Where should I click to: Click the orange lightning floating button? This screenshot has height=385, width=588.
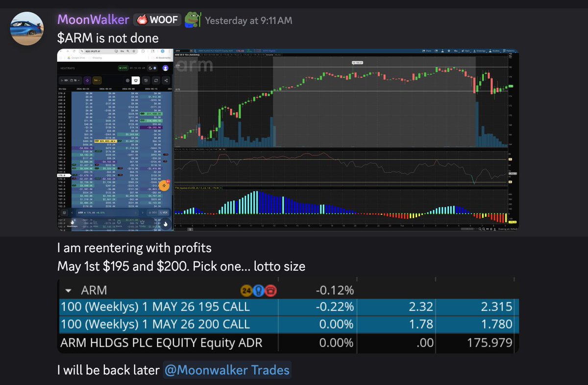164,186
